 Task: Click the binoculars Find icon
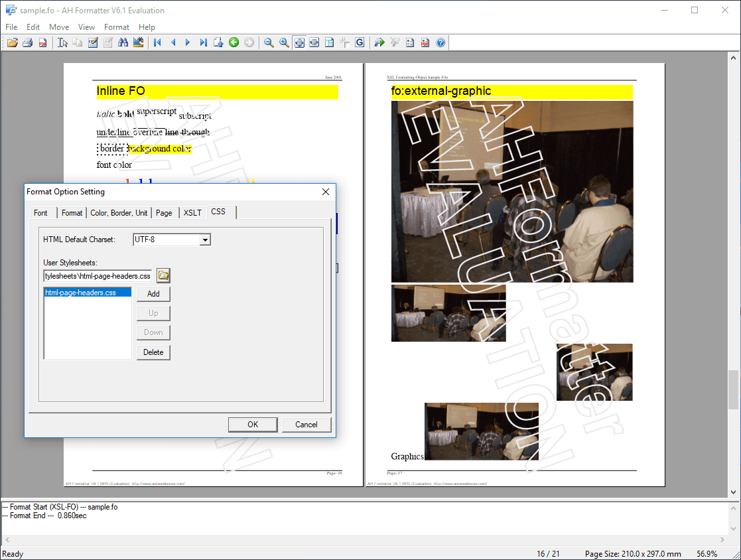tap(123, 42)
